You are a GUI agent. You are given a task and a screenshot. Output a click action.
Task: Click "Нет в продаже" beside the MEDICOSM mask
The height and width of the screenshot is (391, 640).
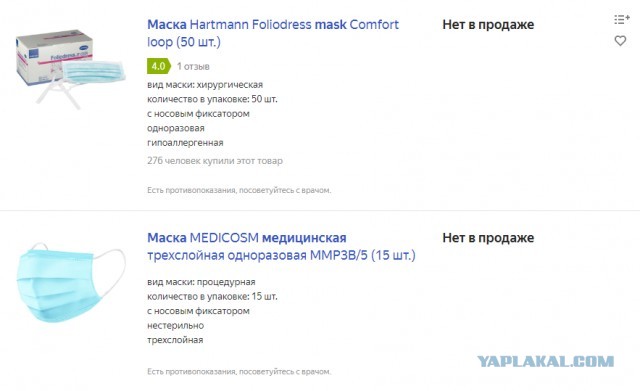point(488,238)
